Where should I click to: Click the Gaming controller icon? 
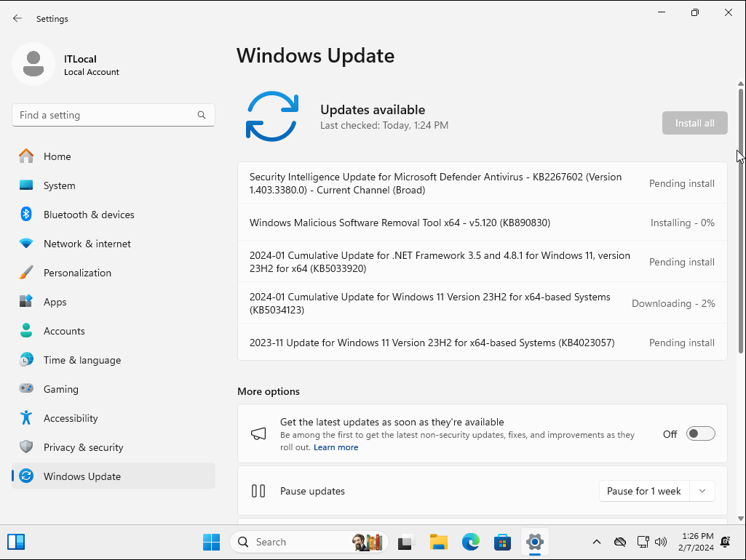click(26, 388)
